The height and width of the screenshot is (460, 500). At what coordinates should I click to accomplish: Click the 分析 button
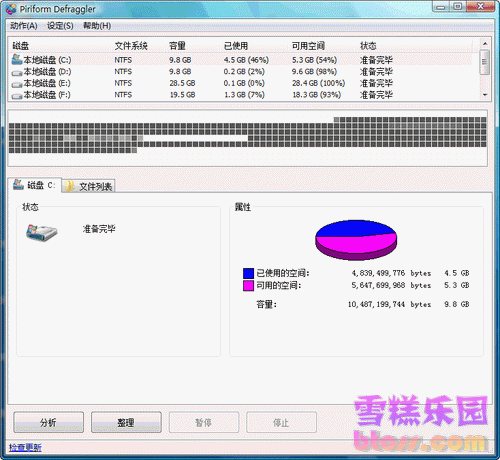pos(48,422)
